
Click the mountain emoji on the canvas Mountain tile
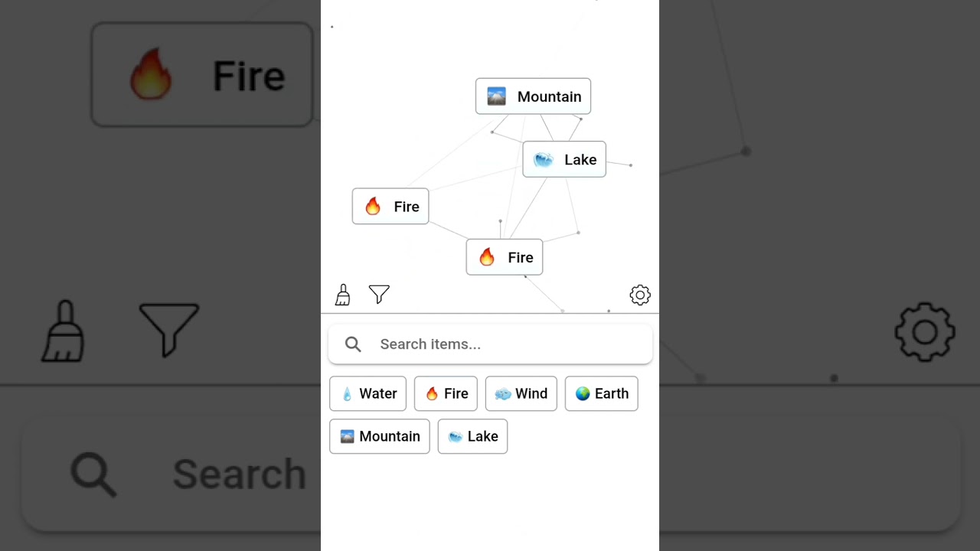[496, 96]
